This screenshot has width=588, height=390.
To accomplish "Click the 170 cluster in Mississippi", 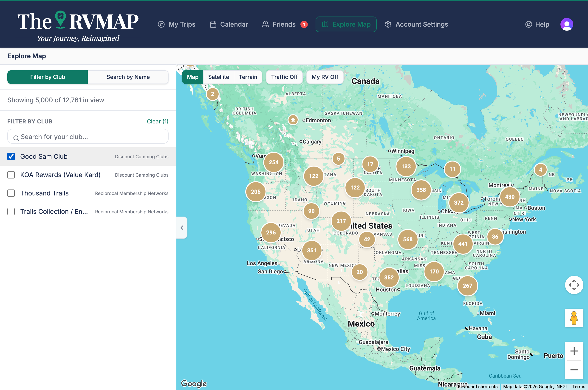I will pos(434,271).
